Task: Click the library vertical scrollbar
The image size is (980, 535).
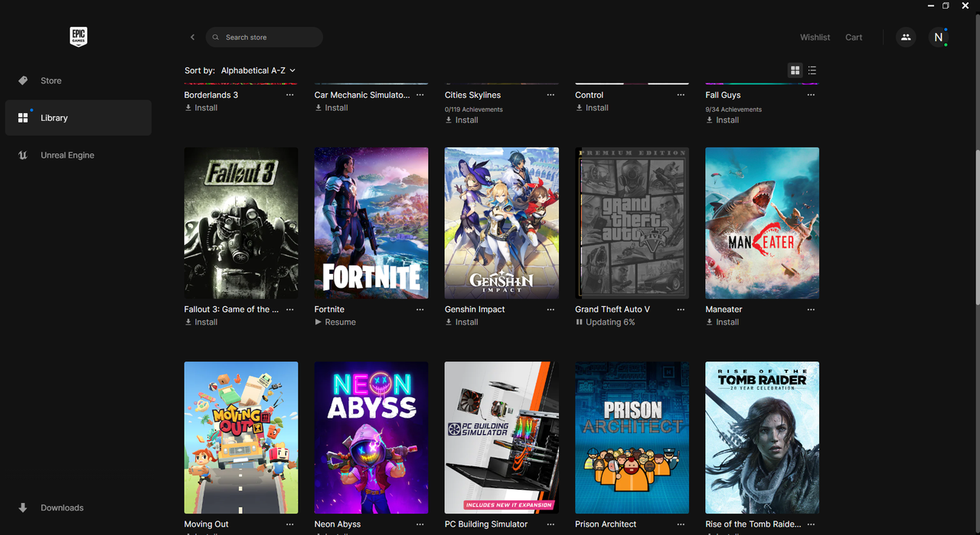Action: (x=976, y=226)
